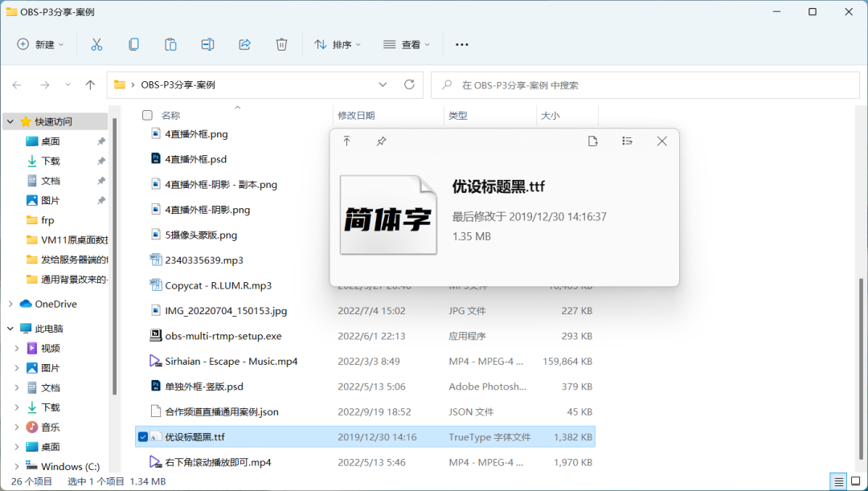
Task: Switch to large thumbnails view in status bar
Action: (855, 481)
